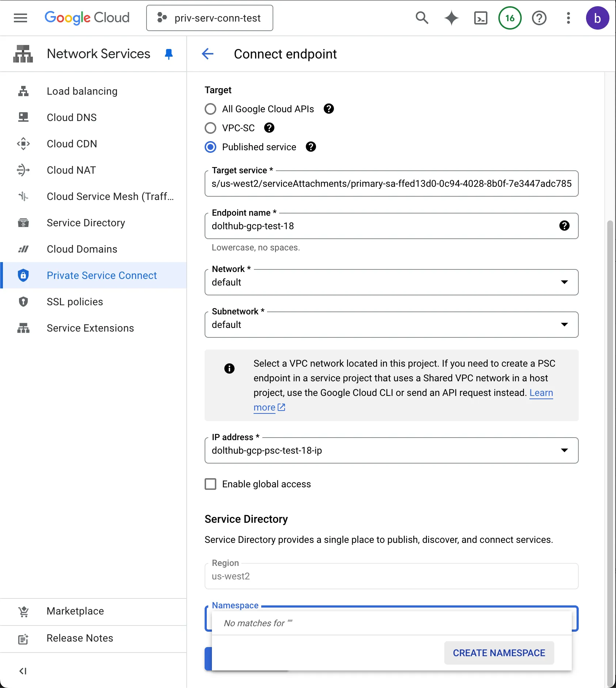Click the back arrow beside Connect endpoint
Viewport: 616px width, 688px height.
pos(208,54)
